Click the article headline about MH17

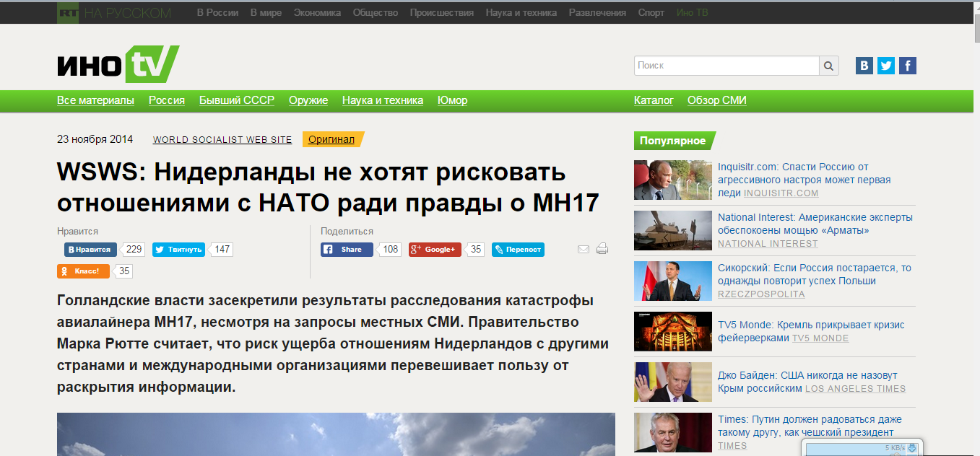[x=329, y=188]
